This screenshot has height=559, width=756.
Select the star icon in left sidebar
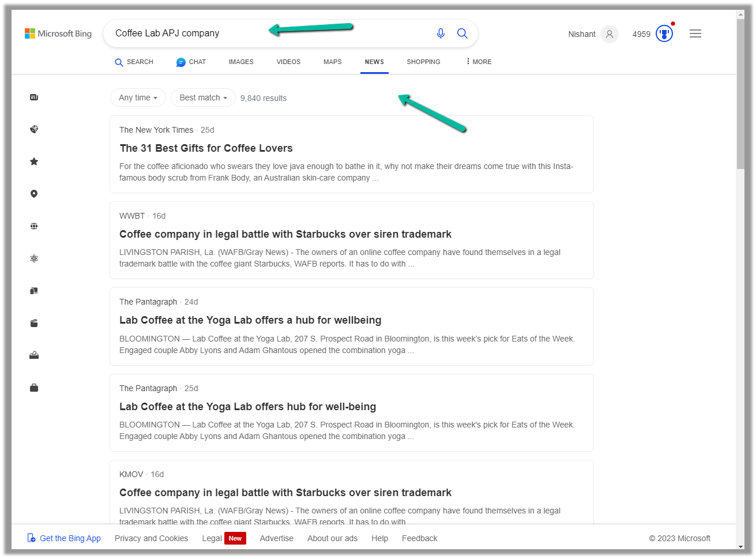click(34, 162)
